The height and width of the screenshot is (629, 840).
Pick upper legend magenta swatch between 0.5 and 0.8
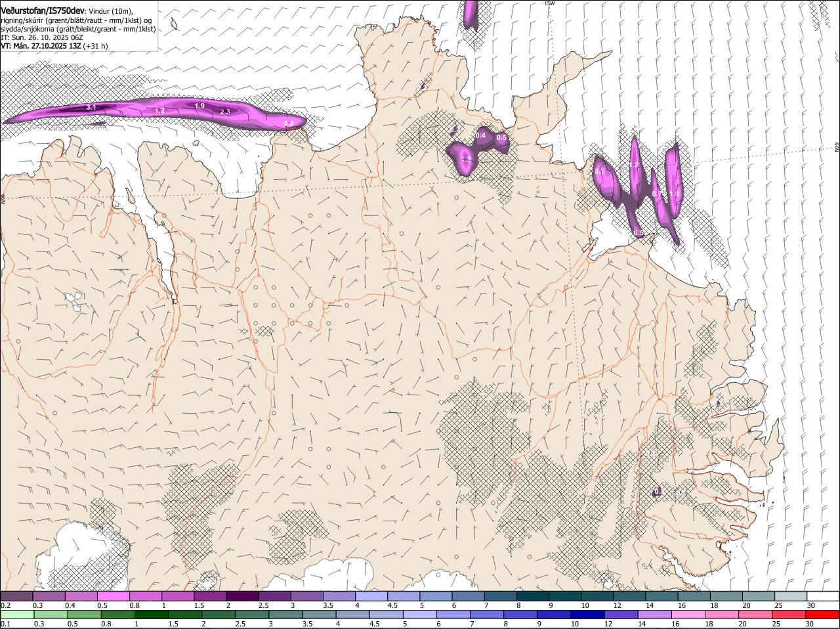[114, 596]
